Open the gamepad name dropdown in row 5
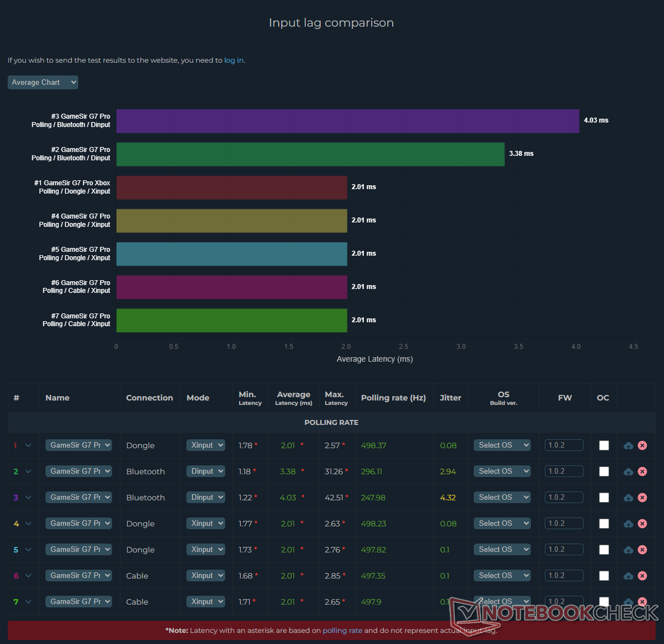 (x=79, y=549)
